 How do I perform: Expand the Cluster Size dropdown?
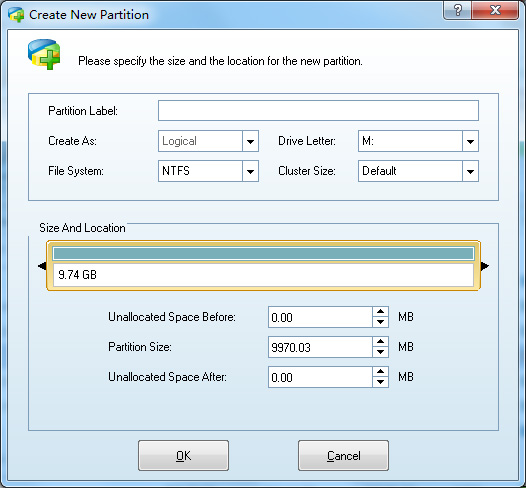(470, 171)
